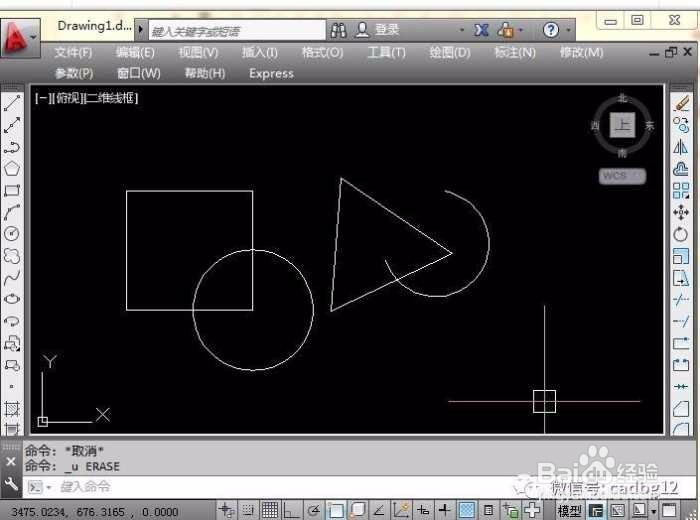Select the Revision Cloud tool
This screenshot has width=700, height=520.
[x=12, y=255]
